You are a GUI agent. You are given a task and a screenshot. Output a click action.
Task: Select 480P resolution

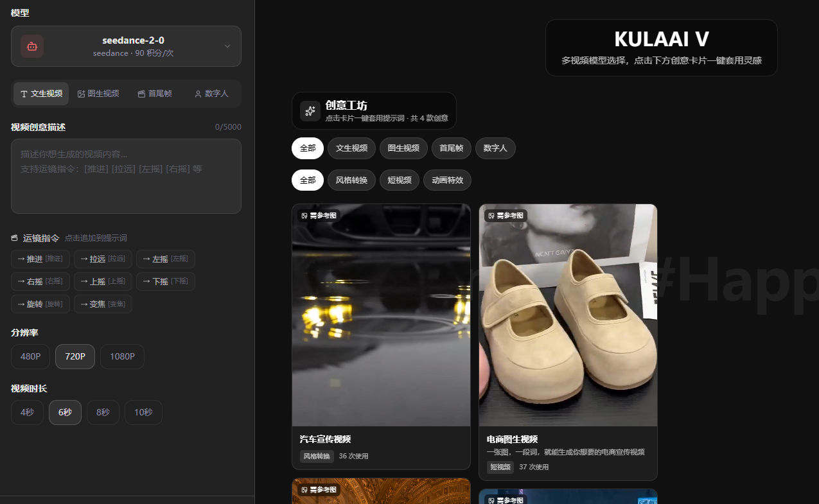tap(30, 357)
